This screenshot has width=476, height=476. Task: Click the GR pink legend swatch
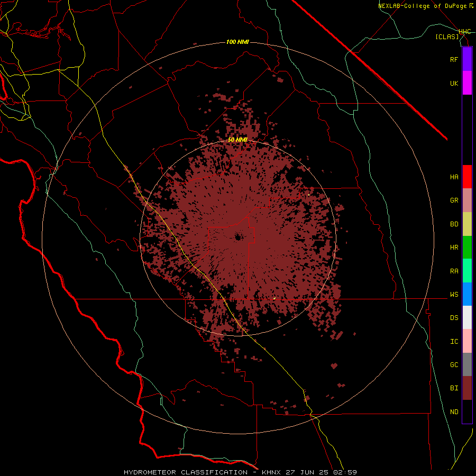click(467, 200)
